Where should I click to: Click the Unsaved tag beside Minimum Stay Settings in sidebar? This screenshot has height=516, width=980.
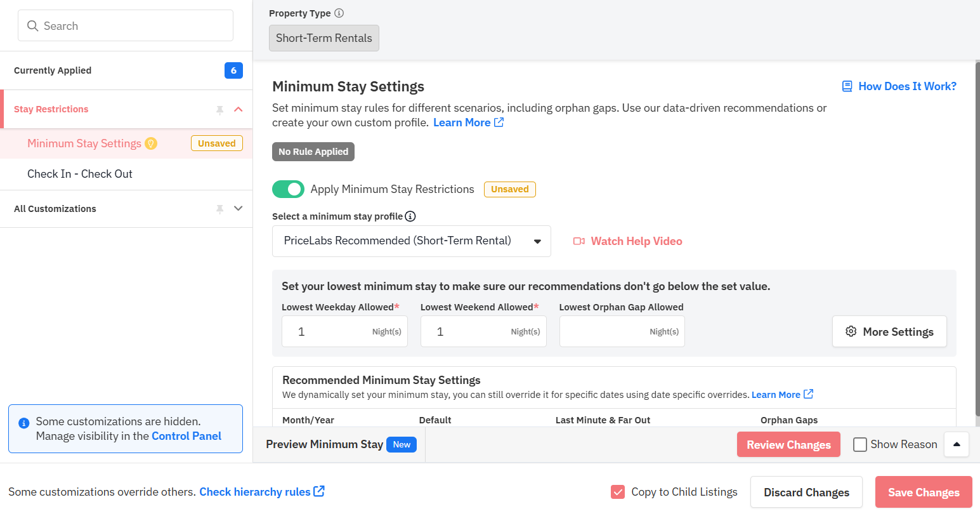[217, 143]
